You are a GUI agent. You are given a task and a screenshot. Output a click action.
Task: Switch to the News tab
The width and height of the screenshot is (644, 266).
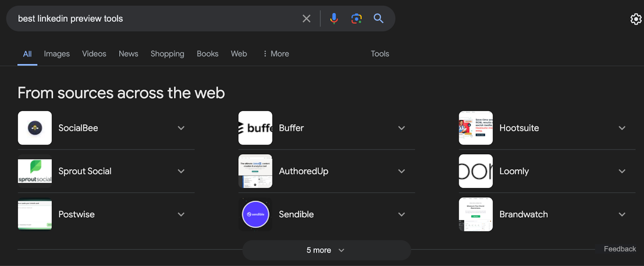point(128,54)
